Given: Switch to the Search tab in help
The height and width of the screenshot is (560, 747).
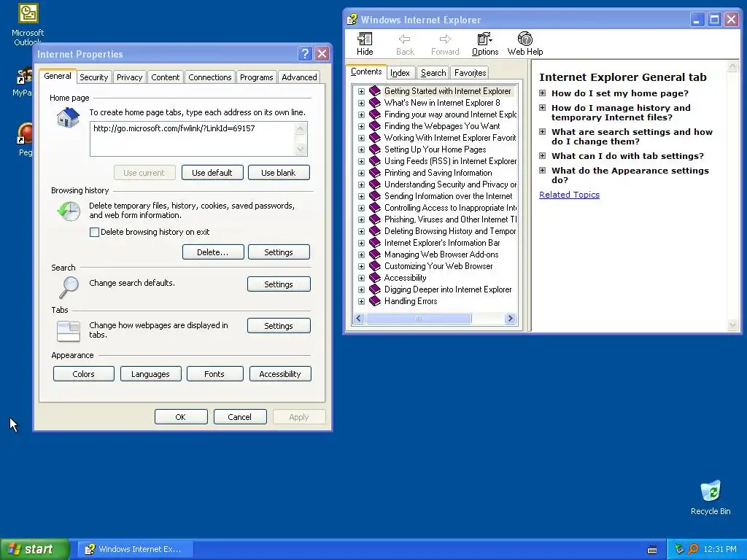Looking at the screenshot, I should [433, 73].
